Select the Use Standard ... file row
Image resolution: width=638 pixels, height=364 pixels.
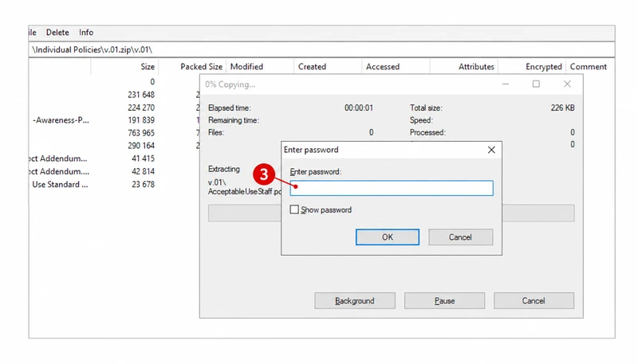tap(114, 185)
